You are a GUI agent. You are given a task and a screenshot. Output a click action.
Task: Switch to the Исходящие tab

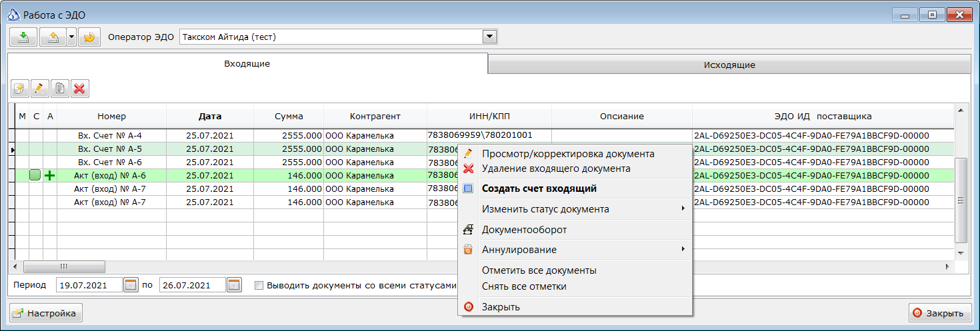pos(729,65)
